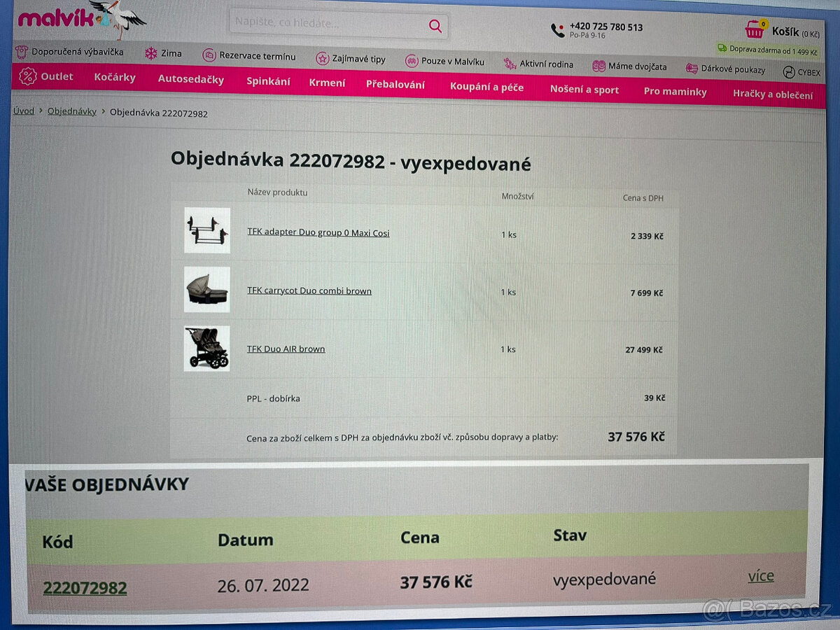The height and width of the screenshot is (630, 840).
Task: Click the Doporučená výbavička icon
Action: (22, 51)
